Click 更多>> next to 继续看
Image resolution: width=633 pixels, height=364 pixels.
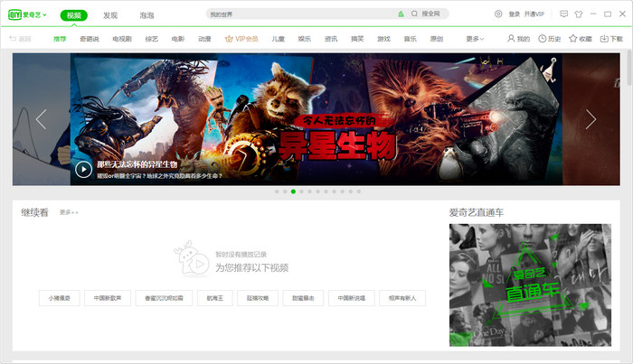(69, 212)
